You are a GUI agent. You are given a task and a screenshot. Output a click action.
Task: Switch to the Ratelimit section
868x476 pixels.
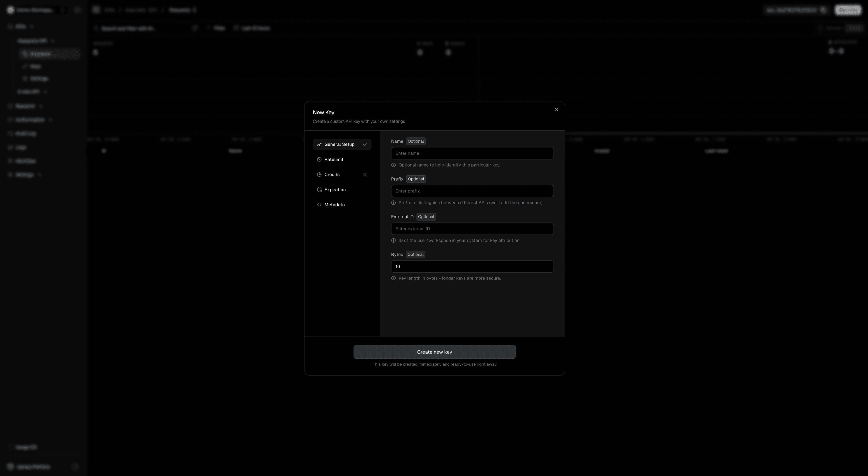click(334, 159)
